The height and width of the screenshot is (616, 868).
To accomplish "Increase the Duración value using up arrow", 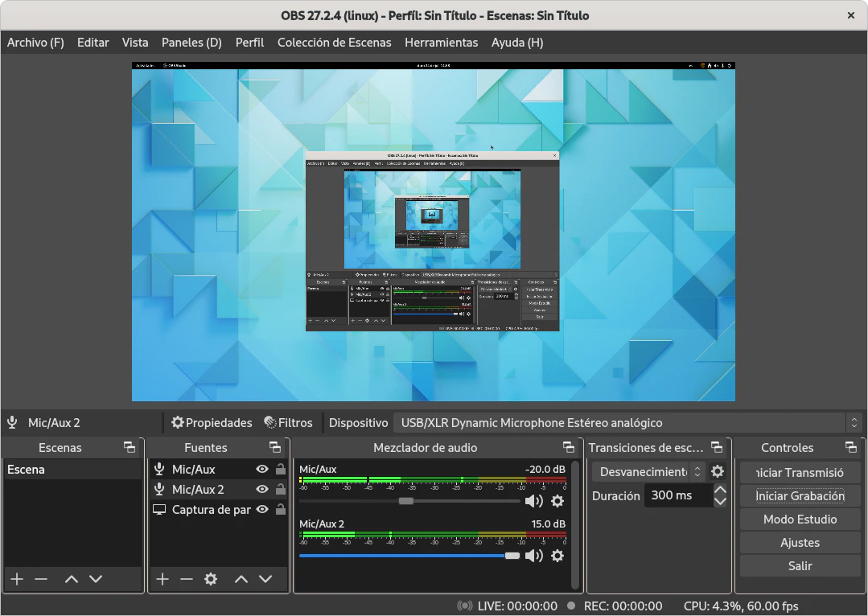I will (x=720, y=490).
